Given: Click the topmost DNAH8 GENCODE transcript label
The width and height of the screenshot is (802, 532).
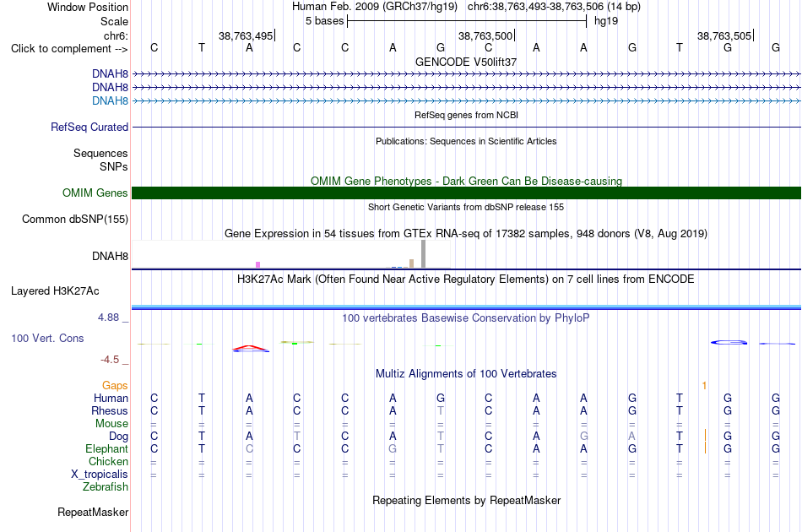Looking at the screenshot, I should pos(110,73).
